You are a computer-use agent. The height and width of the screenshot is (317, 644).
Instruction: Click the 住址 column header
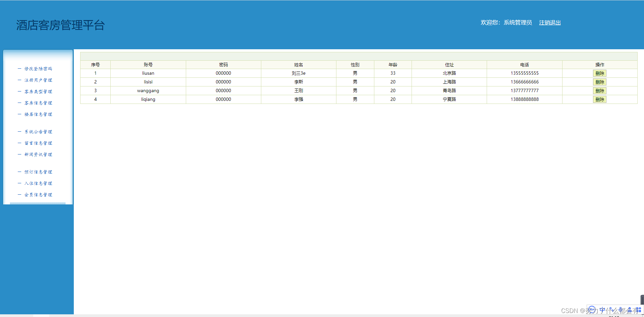[449, 65]
